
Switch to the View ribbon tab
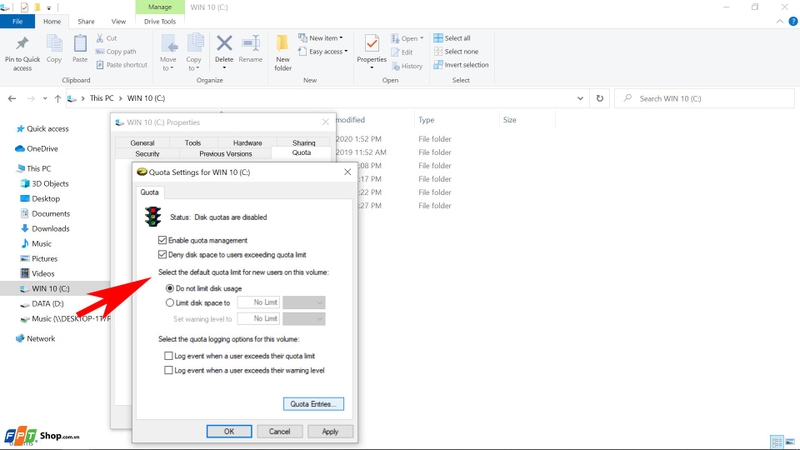click(118, 21)
